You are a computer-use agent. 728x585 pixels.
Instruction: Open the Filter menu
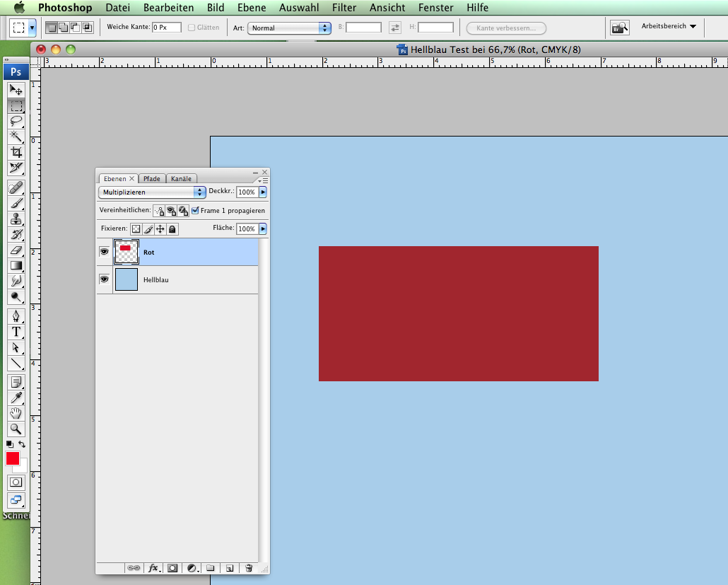[344, 8]
